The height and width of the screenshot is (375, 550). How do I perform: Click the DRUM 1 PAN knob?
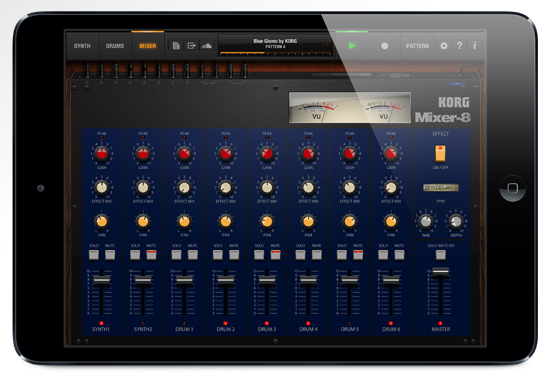[184, 221]
